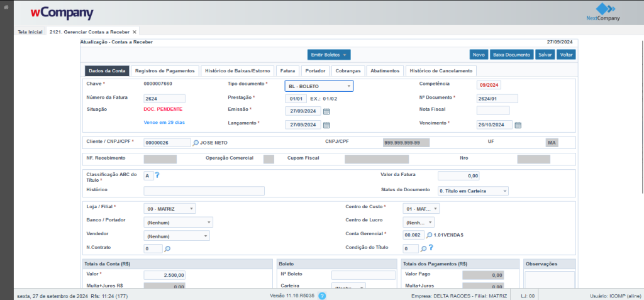Open the Abatimentos tab
The width and height of the screenshot is (644, 300).
385,70
